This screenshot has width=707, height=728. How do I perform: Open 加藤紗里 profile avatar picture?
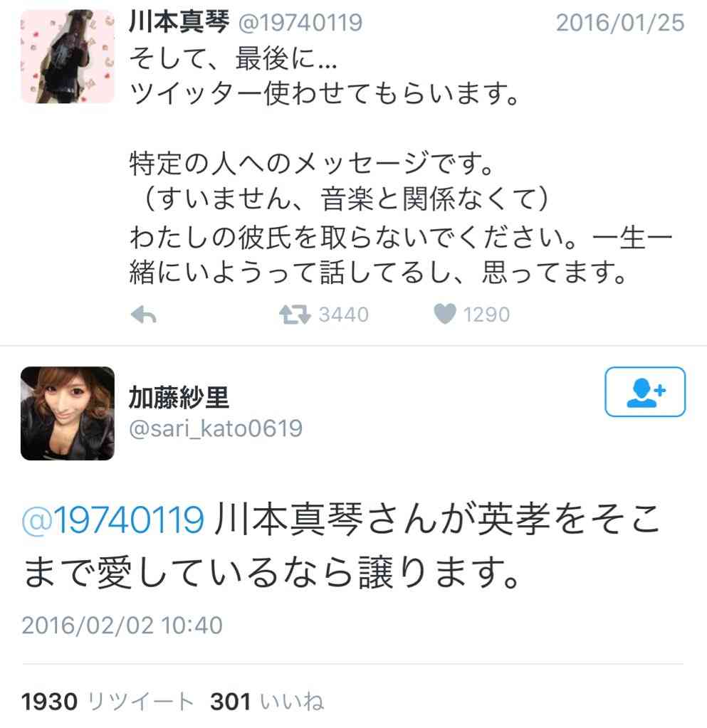pyautogui.click(x=68, y=413)
